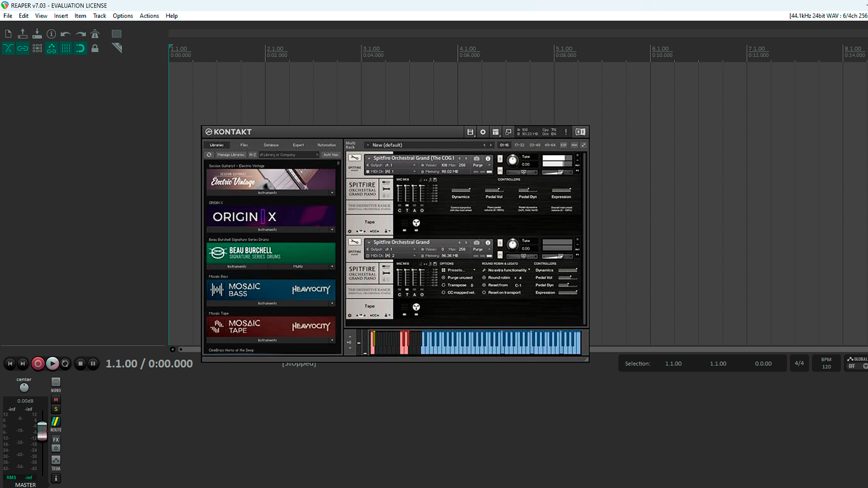This screenshot has height=488, width=868.
Task: Click Manage Libraries button in Kontakt
Action: tap(231, 154)
